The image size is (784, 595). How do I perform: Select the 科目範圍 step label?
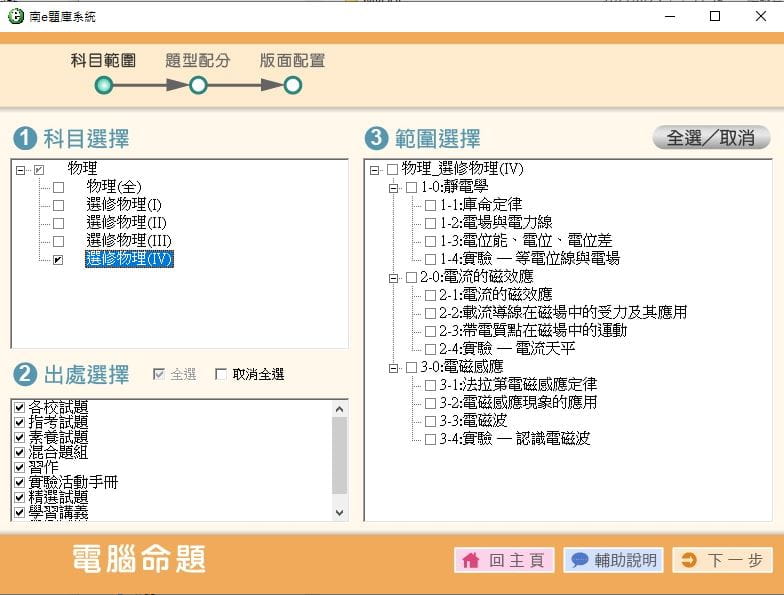pos(103,60)
